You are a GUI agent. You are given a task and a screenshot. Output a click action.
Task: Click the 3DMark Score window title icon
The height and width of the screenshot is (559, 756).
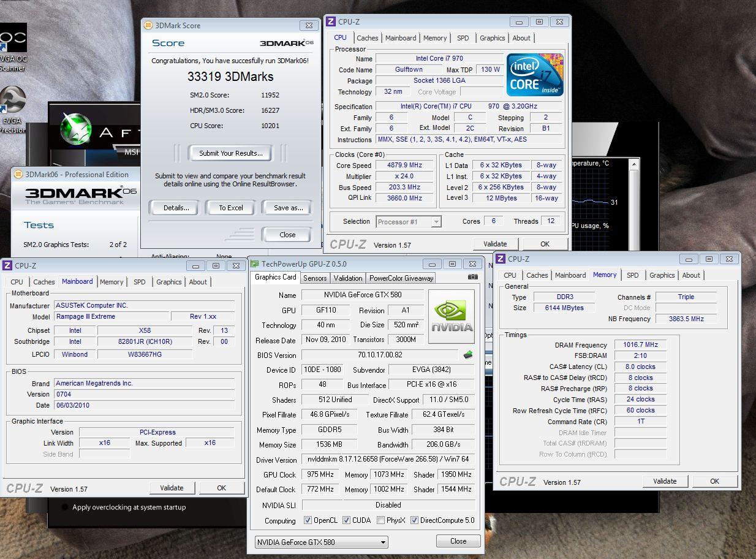coord(148,26)
